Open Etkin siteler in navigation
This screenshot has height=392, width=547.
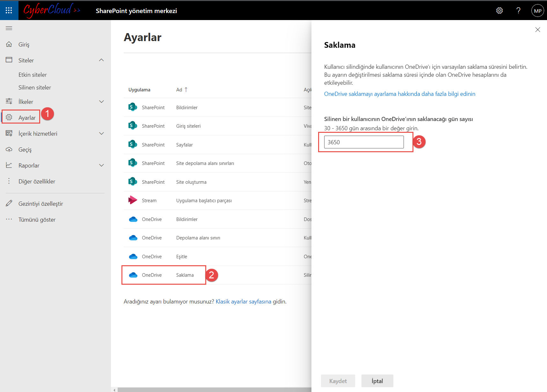(33, 75)
